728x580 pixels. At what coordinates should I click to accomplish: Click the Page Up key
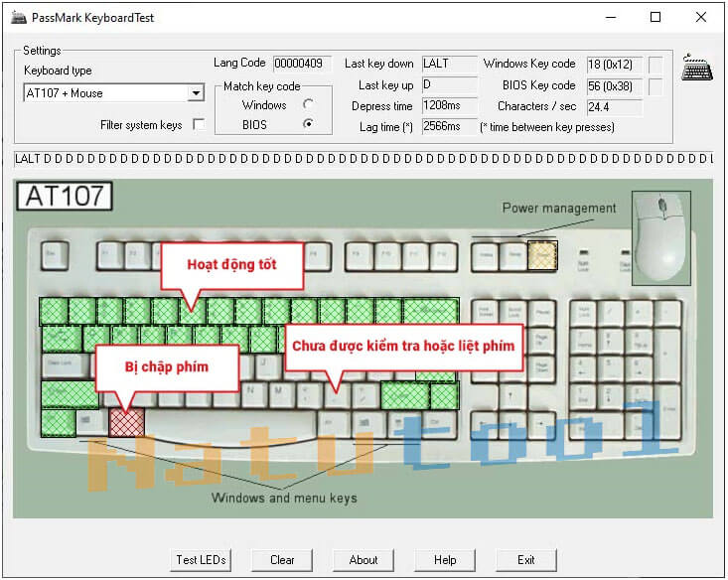(x=542, y=341)
